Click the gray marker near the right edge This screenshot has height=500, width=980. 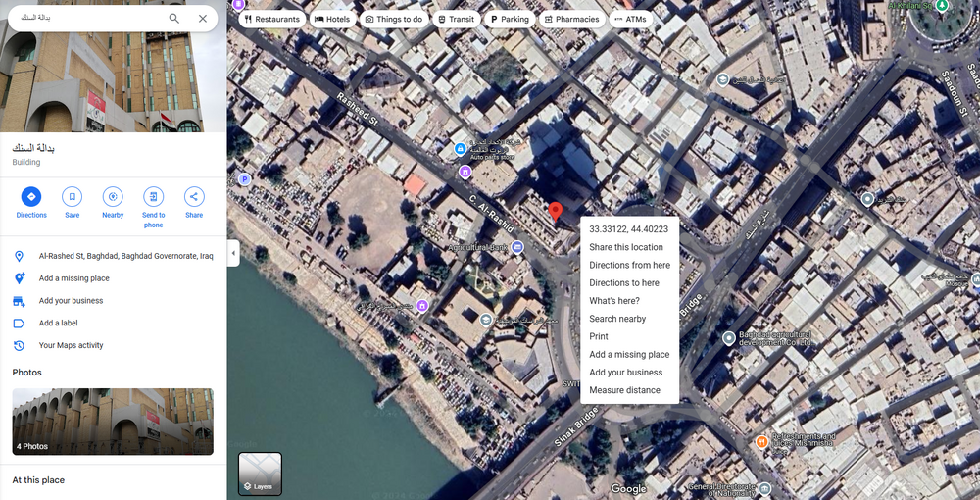[867, 199]
